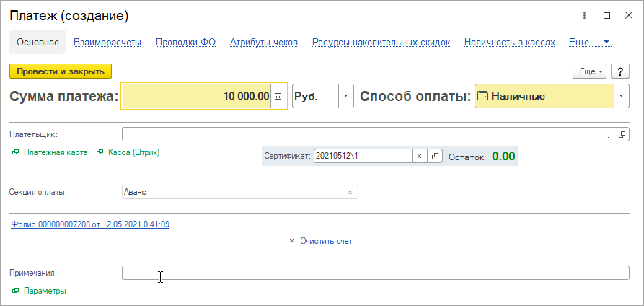Switch to the Взаиморасчеты tab
This screenshot has width=644, height=306.
point(107,42)
